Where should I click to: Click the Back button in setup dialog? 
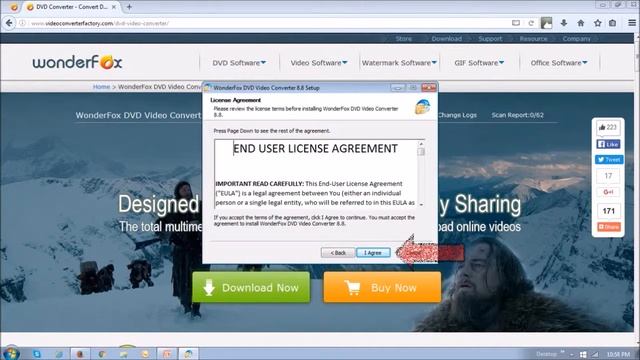[338, 253]
